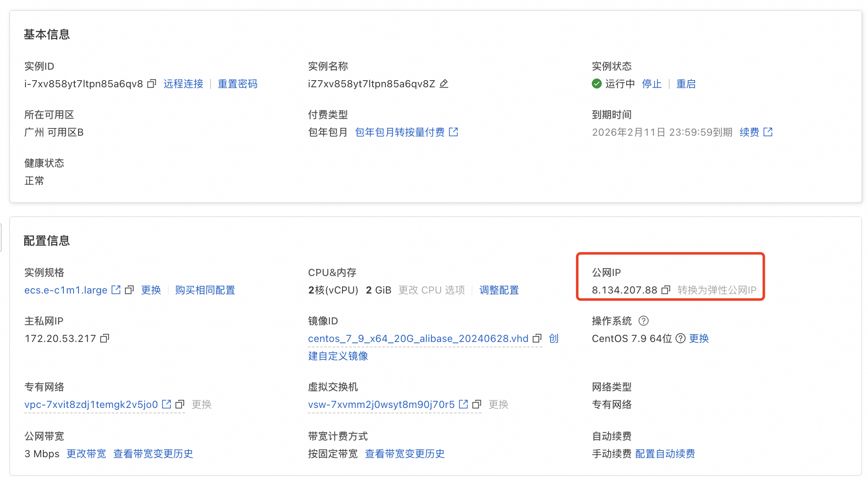The width and height of the screenshot is (868, 481).
Task: Click 重置密码 reset password link
Action: pyautogui.click(x=238, y=84)
